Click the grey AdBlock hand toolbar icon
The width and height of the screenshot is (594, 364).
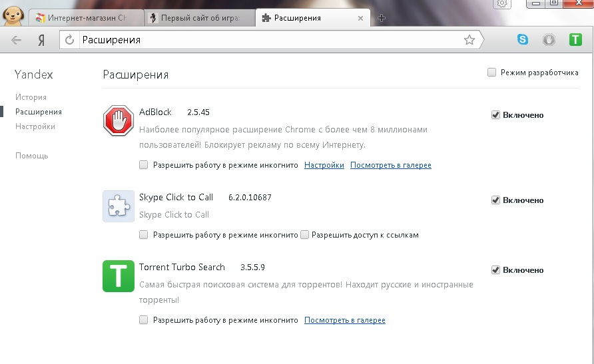click(x=549, y=40)
